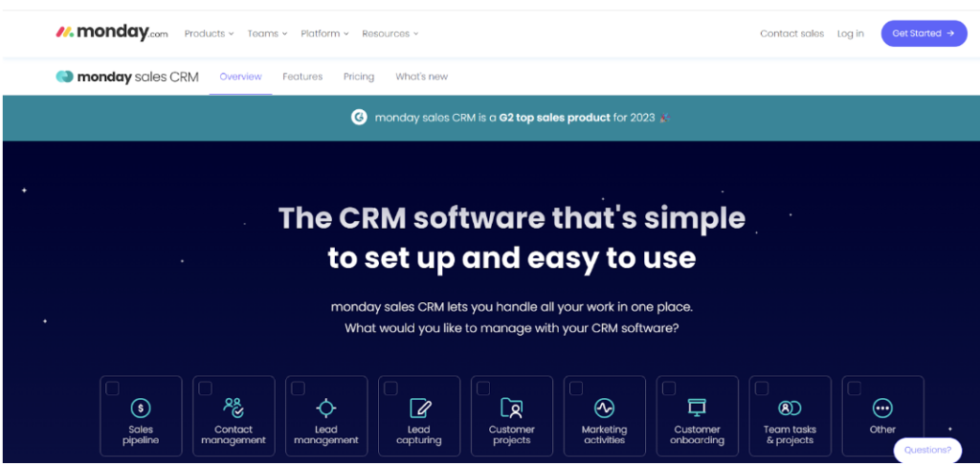
Task: Click the Contact sales link
Action: [x=791, y=33]
